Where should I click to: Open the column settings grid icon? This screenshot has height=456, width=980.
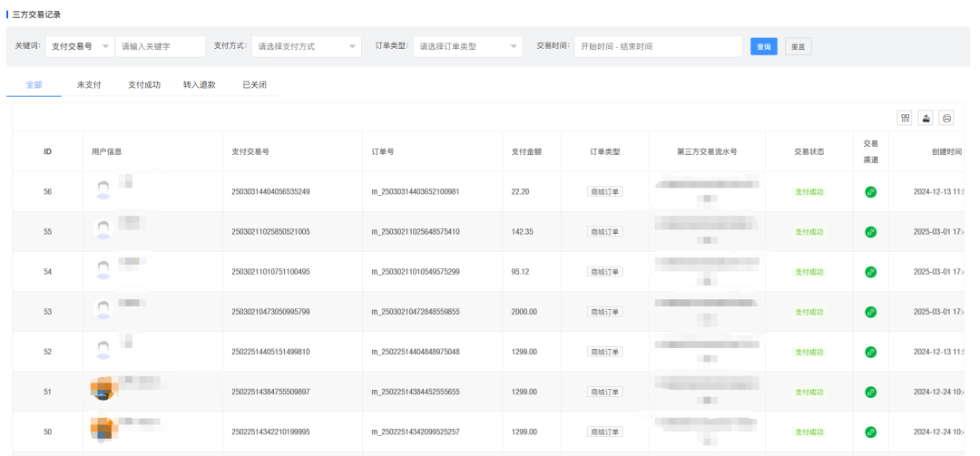pos(905,118)
